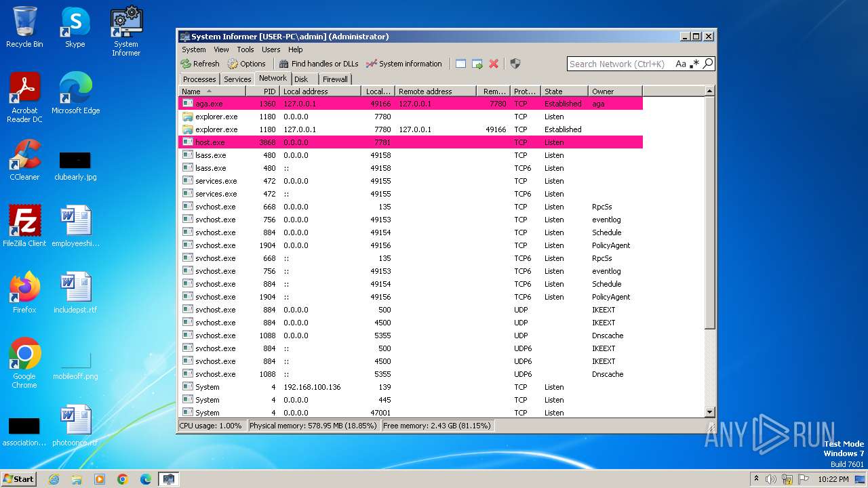The image size is (868, 488).
Task: Open Acrobat Reader DC shortcut
Action: [x=24, y=98]
